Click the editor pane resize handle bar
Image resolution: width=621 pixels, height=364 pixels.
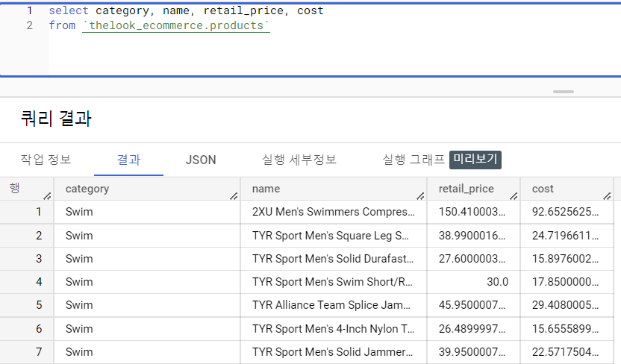[x=564, y=92]
